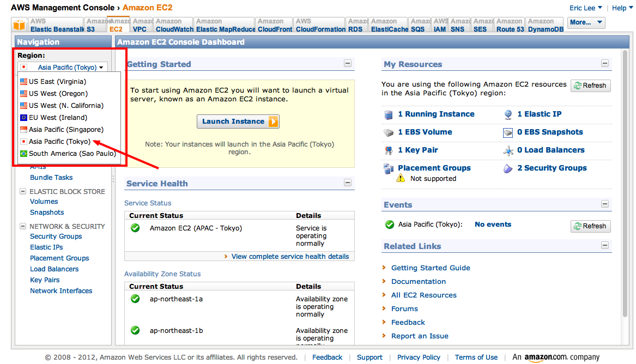
Task: Switch to the DynamoDB tab
Action: point(545,25)
